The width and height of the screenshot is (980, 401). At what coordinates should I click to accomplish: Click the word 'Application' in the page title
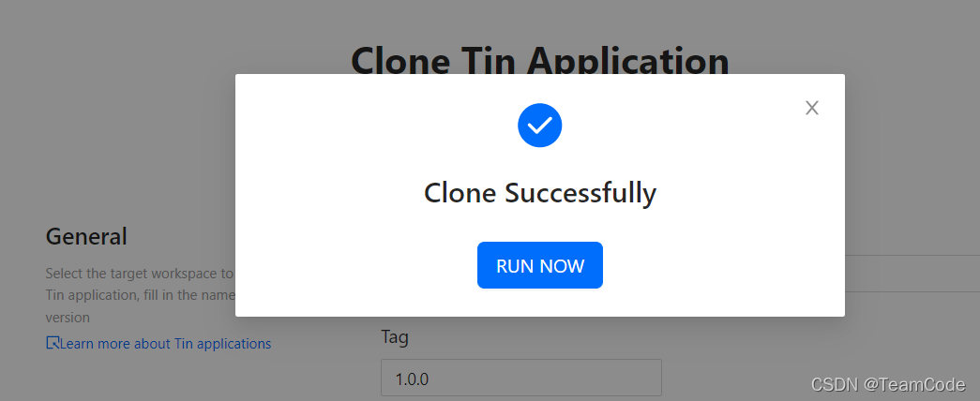[628, 61]
